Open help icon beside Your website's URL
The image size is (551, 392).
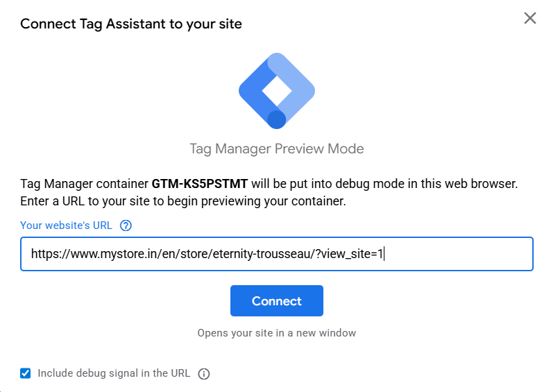pyautogui.click(x=126, y=225)
